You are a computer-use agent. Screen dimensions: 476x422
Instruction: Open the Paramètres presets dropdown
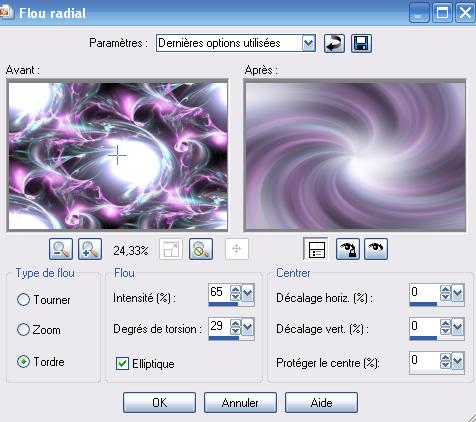click(x=309, y=43)
